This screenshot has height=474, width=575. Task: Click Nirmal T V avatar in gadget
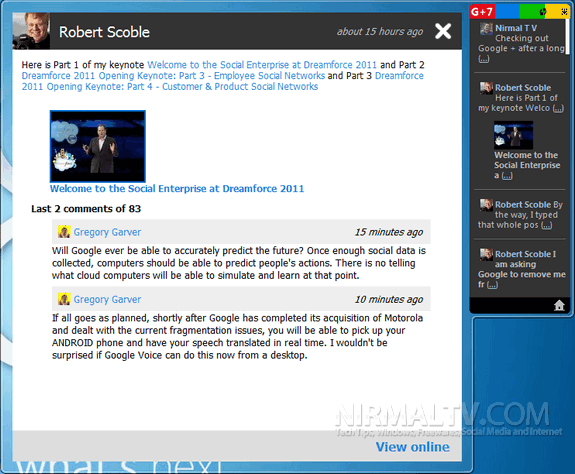click(486, 29)
